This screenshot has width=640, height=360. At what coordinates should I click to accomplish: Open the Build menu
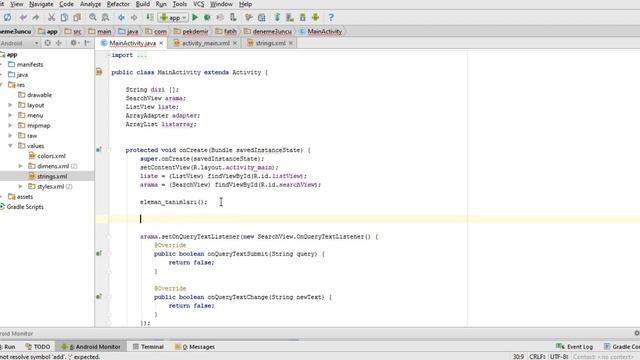(x=142, y=4)
